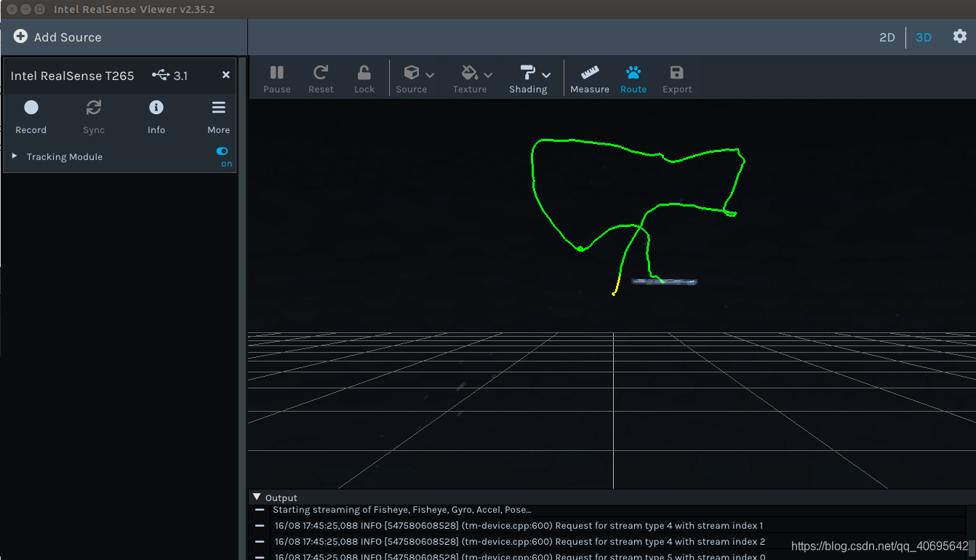
Task: Click the USB 3.1 connection icon
Action: (x=161, y=75)
